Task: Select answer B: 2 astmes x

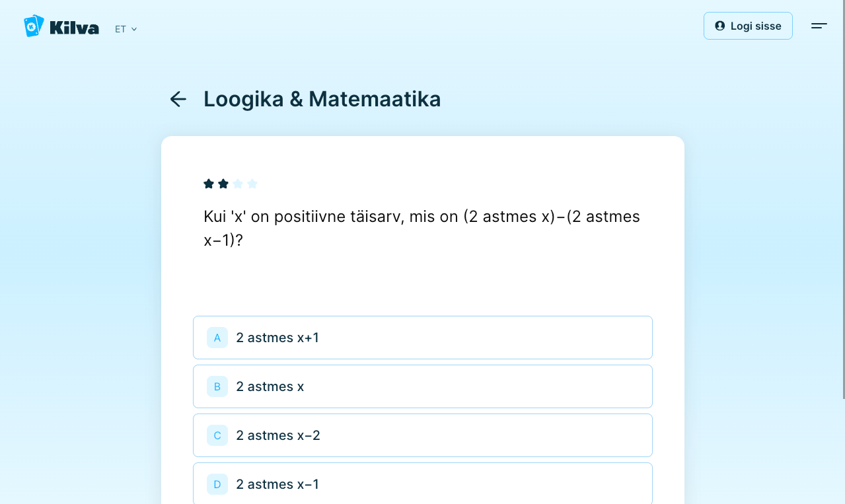Action: click(423, 386)
